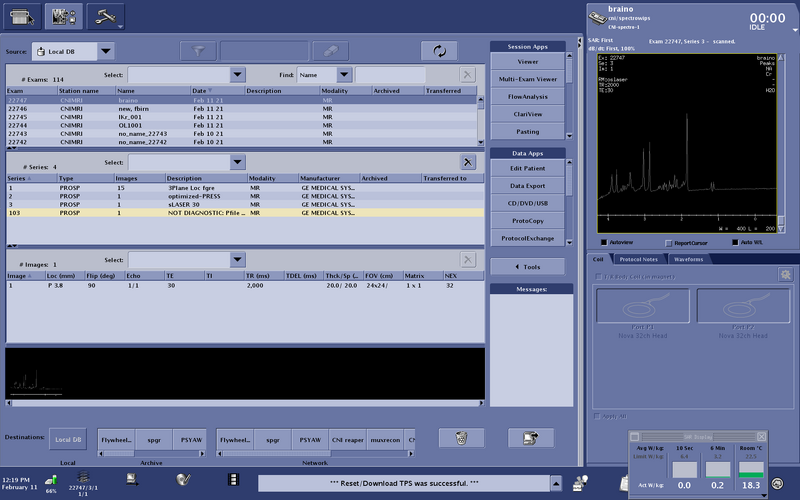The height and width of the screenshot is (500, 800).
Task: Open the images Select dropdown
Action: 237,260
